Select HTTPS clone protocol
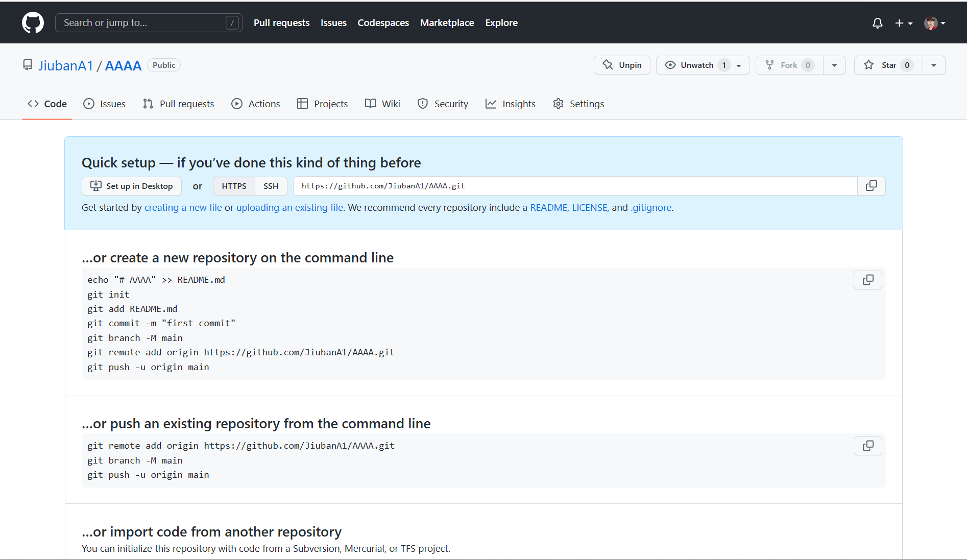Screen dimensions: 967x560 (234, 186)
